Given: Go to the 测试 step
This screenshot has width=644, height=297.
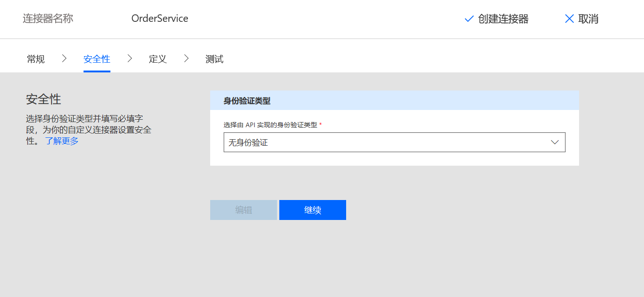Looking at the screenshot, I should click(x=214, y=59).
